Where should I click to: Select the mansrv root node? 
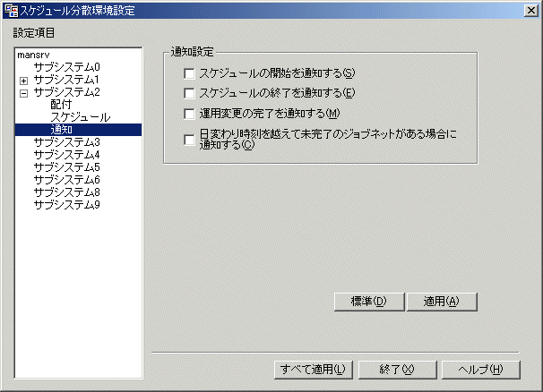click(x=33, y=55)
